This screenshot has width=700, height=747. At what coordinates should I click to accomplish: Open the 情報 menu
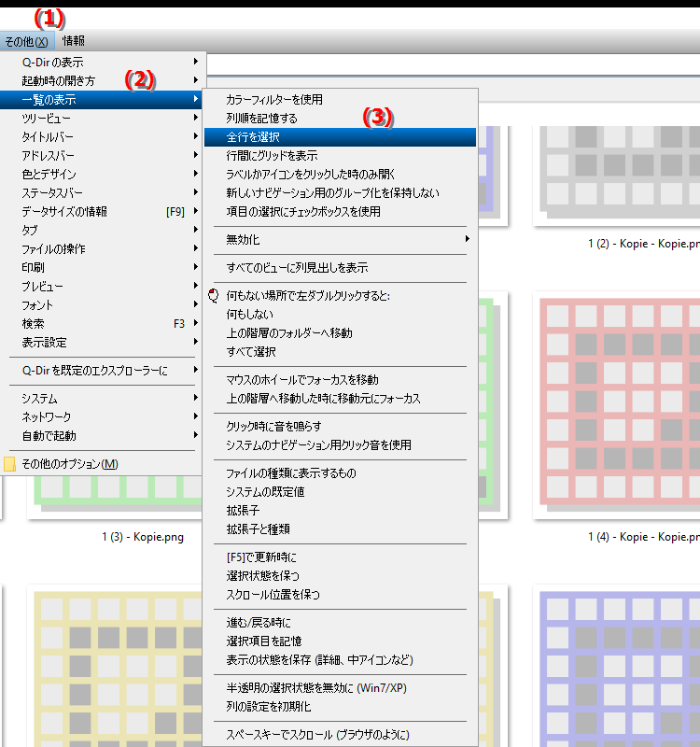coord(74,41)
